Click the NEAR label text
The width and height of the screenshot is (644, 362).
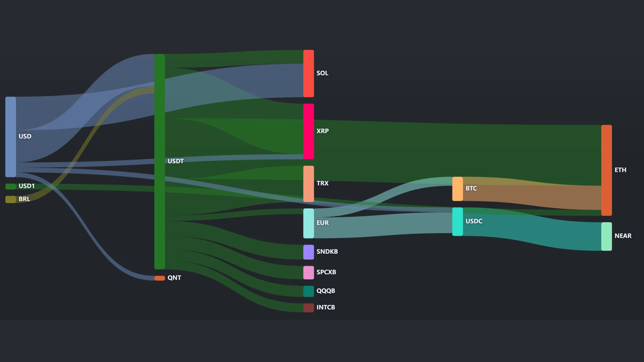click(x=623, y=236)
